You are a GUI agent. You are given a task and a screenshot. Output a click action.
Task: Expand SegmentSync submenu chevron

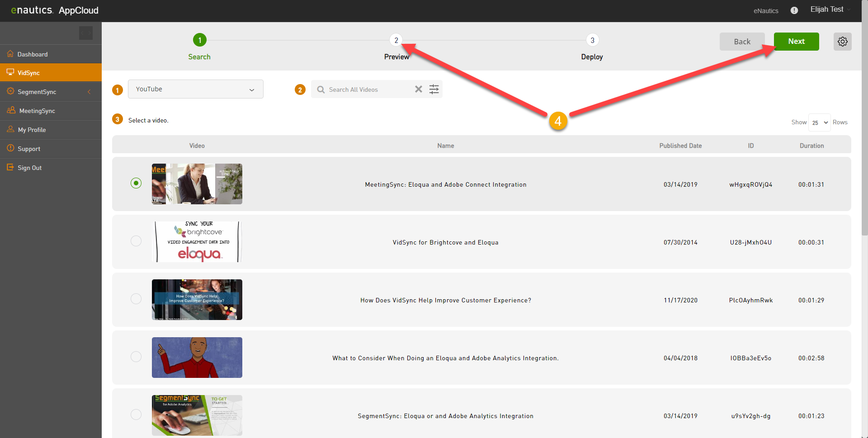[89, 92]
